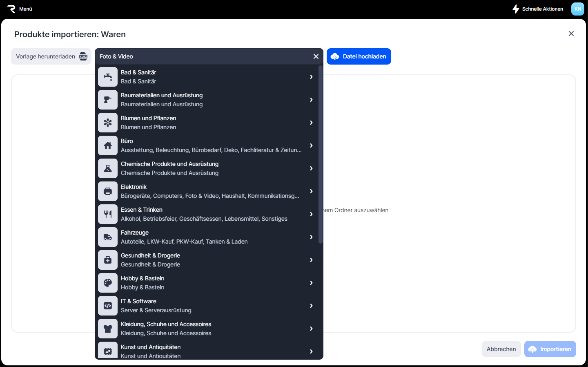The width and height of the screenshot is (588, 367).
Task: Open the Schnelle Aktionen menu
Action: pyautogui.click(x=538, y=9)
